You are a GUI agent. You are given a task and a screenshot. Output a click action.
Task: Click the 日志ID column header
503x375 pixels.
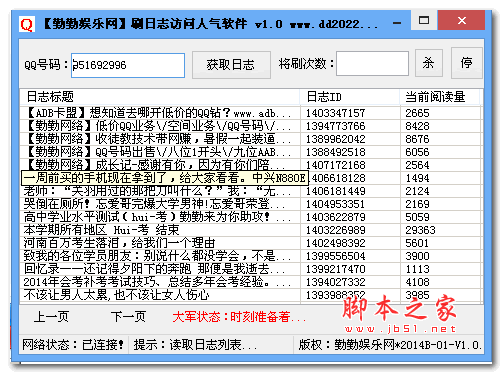(350, 97)
